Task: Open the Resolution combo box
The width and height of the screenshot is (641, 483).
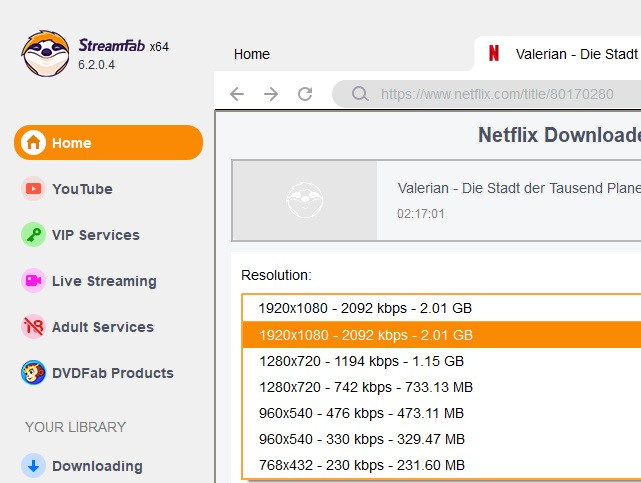Action: tap(440, 308)
